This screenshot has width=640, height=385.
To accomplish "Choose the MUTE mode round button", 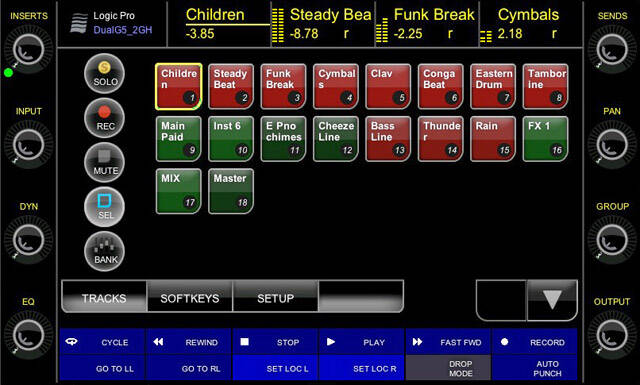I will point(104,162).
